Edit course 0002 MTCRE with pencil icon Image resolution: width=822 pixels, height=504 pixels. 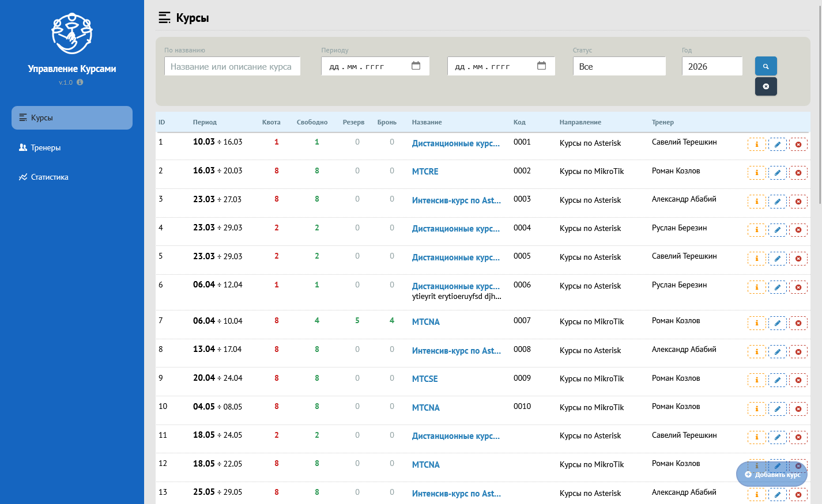click(x=777, y=173)
